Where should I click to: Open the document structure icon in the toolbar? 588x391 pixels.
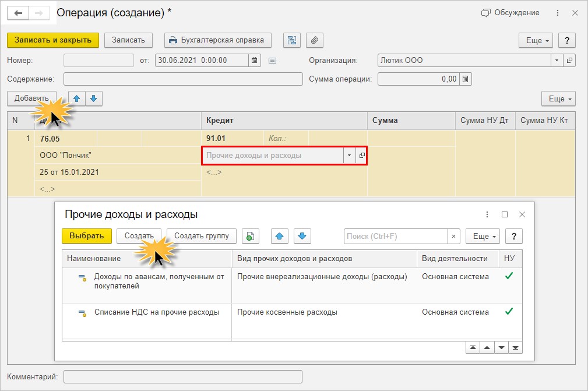click(x=292, y=40)
